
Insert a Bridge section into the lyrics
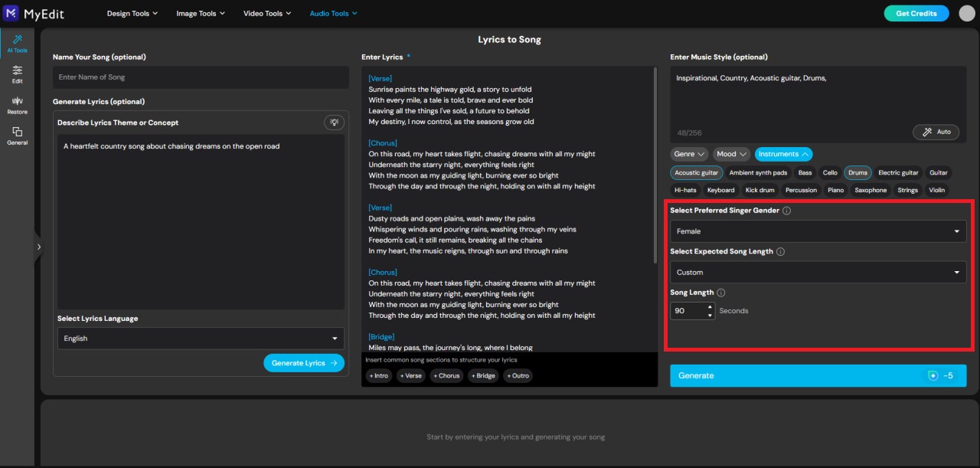click(482, 375)
